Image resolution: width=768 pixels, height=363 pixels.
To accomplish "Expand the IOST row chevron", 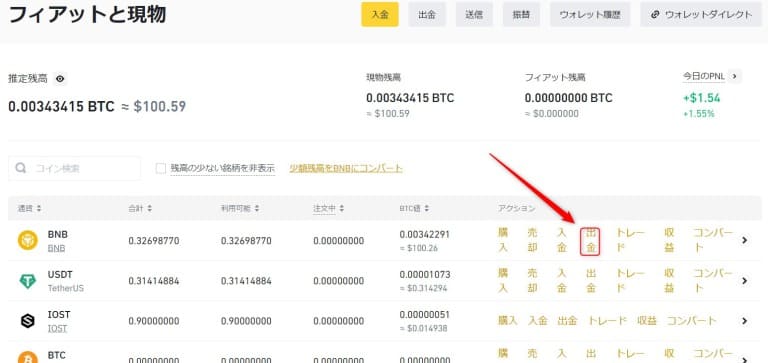I will pyautogui.click(x=744, y=321).
